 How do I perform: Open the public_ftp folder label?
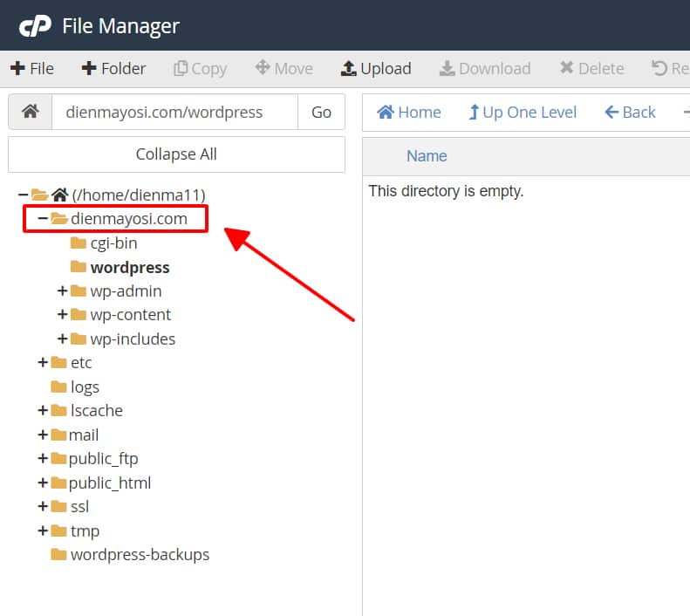pyautogui.click(x=104, y=458)
